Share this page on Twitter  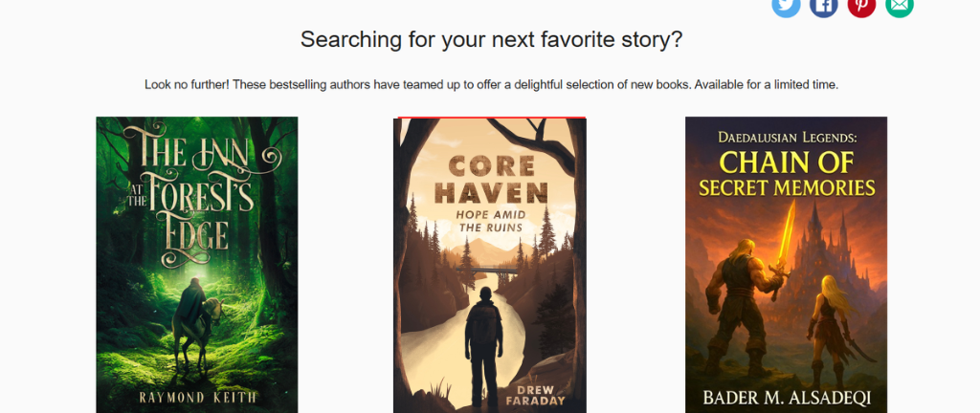786,6
